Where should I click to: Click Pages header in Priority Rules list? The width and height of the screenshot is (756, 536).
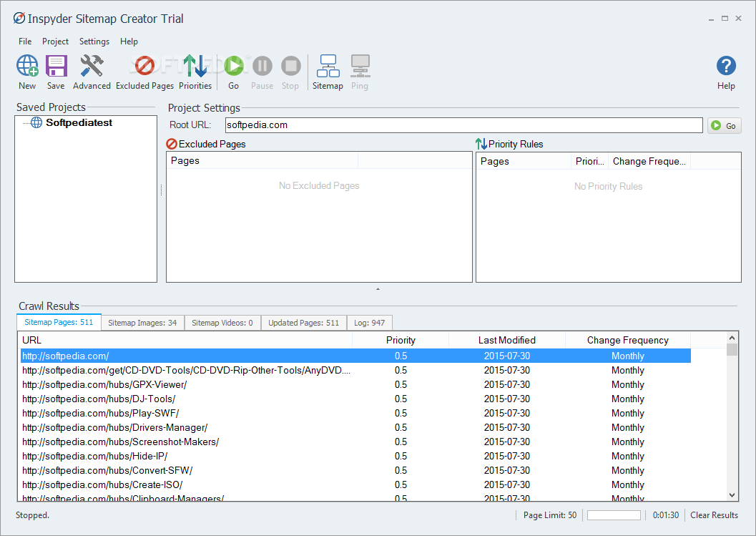click(x=524, y=161)
